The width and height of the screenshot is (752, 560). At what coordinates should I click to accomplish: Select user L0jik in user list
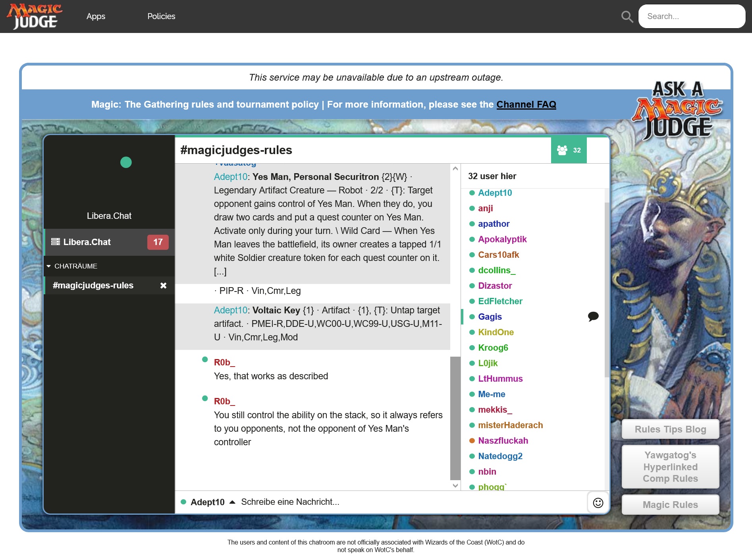[488, 363]
